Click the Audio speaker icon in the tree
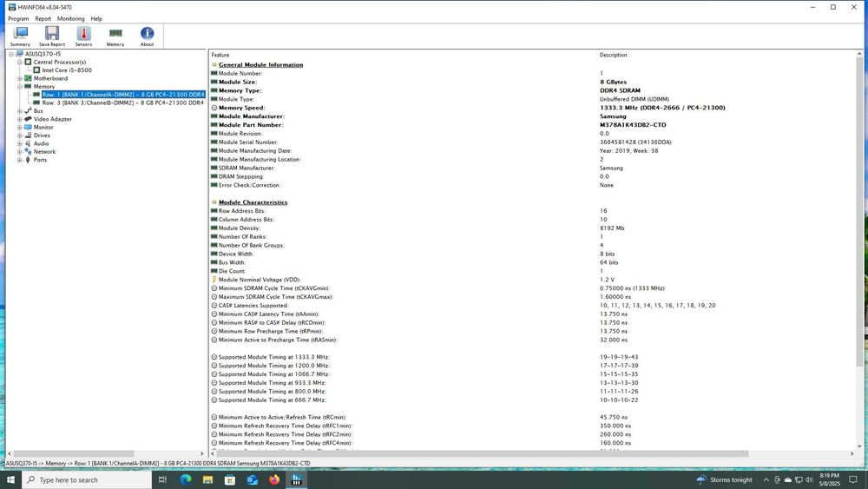The image size is (868, 489). pos(28,143)
